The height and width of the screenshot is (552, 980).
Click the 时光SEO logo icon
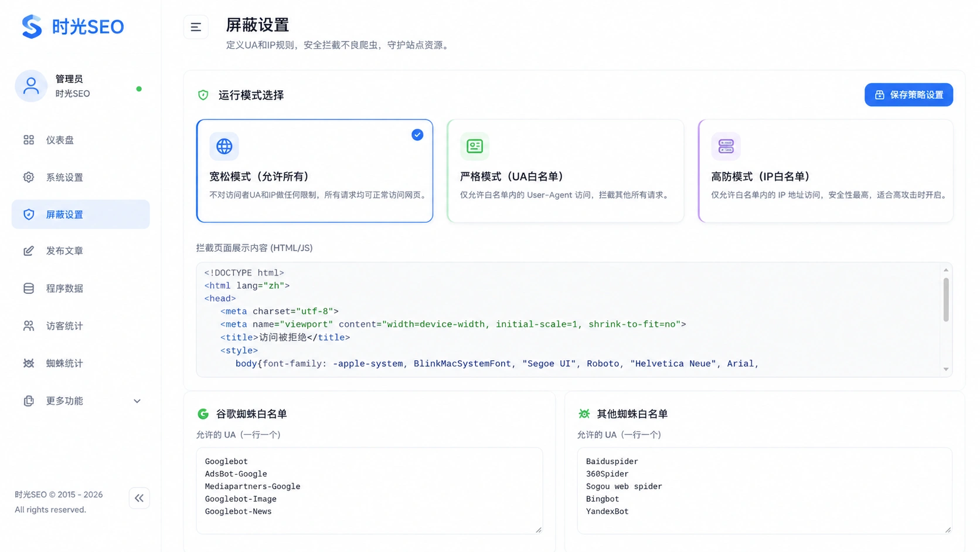pyautogui.click(x=32, y=26)
